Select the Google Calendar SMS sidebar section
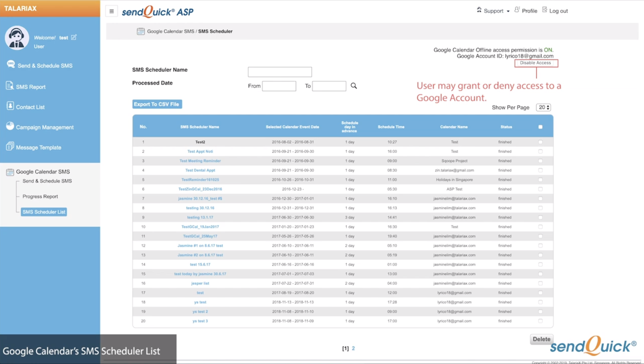The height and width of the screenshot is (364, 644). click(43, 172)
